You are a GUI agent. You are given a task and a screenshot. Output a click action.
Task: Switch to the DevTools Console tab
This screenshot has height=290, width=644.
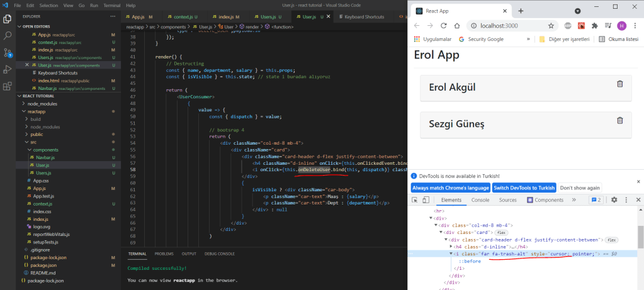pos(480,200)
